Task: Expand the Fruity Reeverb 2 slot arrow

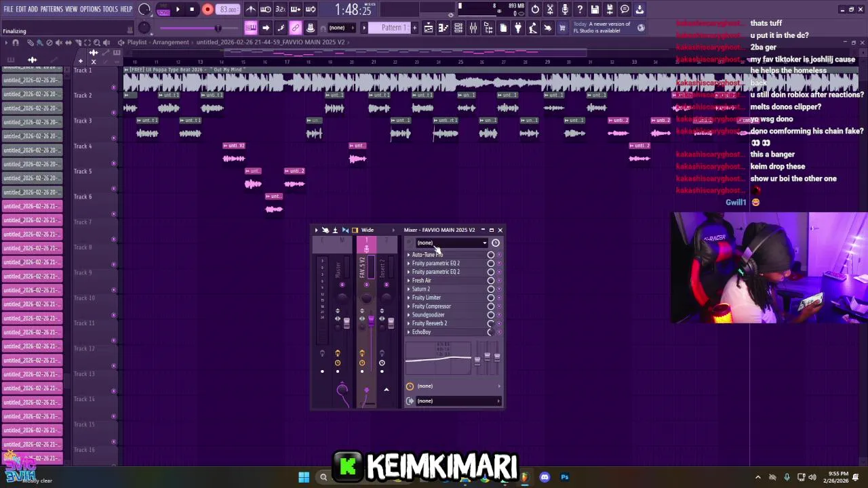Action: click(x=408, y=323)
